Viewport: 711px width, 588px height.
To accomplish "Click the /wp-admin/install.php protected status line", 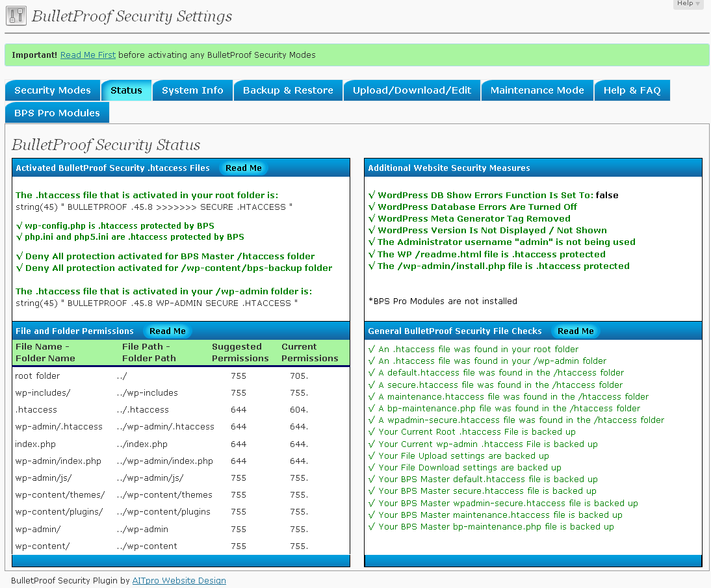I will pos(498,266).
